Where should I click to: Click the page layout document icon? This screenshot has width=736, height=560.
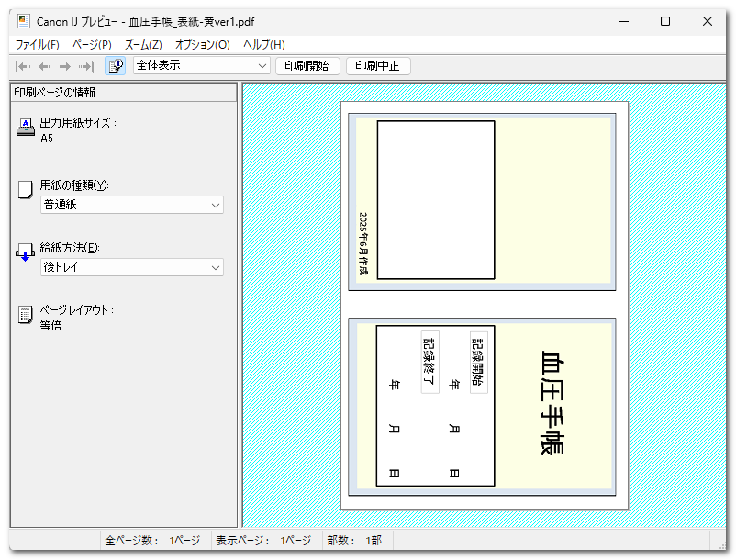(x=25, y=315)
